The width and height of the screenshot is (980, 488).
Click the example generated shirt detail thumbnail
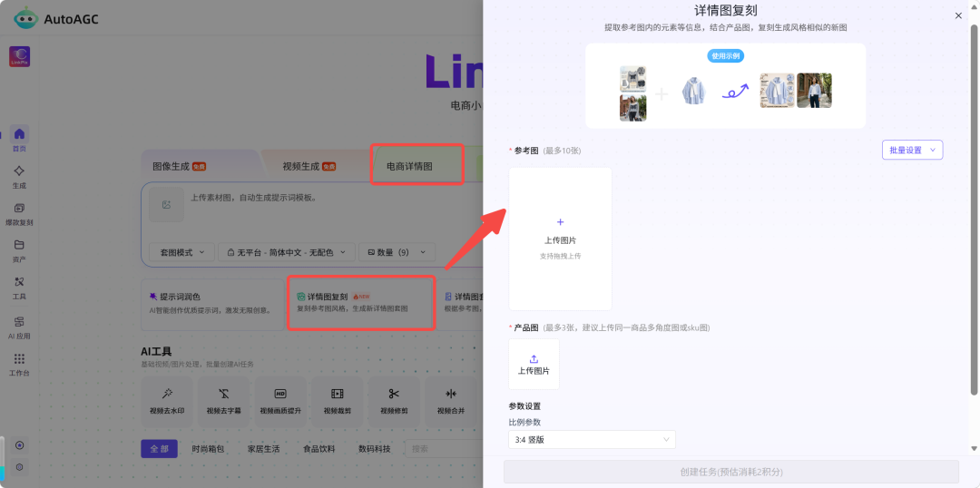point(777,91)
